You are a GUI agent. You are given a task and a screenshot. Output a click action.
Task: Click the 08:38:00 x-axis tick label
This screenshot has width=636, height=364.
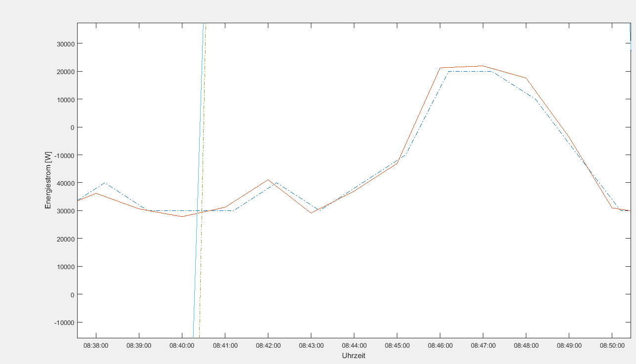96,346
